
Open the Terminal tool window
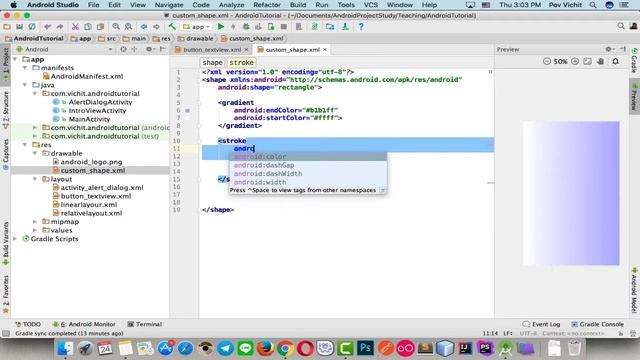pyautogui.click(x=144, y=324)
